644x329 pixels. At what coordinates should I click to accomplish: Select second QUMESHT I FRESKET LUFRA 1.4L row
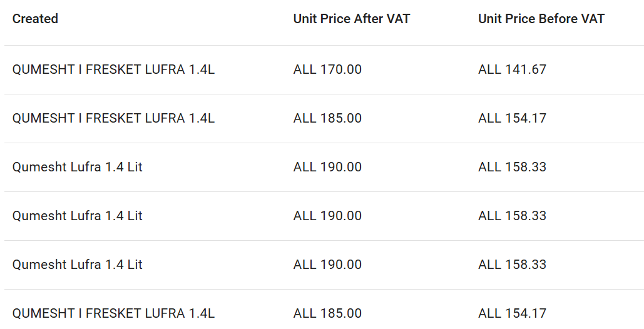(x=324, y=119)
